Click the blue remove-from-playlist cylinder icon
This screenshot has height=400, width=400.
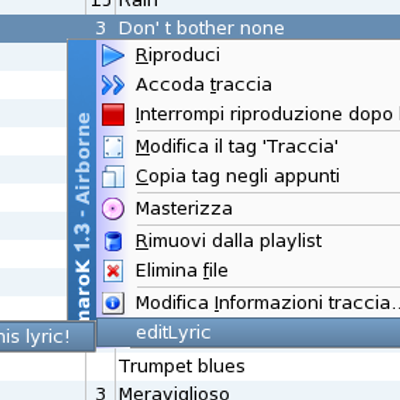pyautogui.click(x=113, y=241)
